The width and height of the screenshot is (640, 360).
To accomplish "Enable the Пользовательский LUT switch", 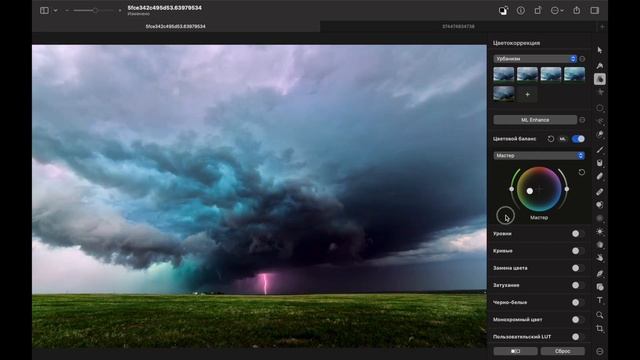I will [x=578, y=336].
